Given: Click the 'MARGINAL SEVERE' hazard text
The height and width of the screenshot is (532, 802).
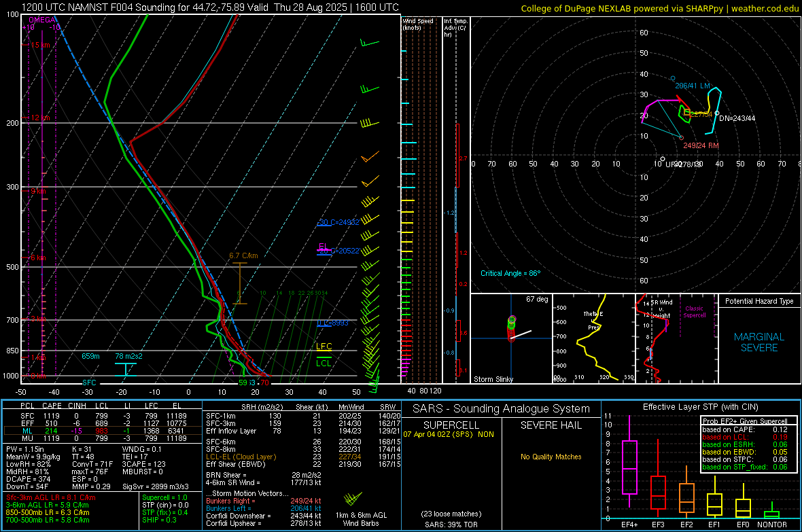Looking at the screenshot, I should [x=759, y=342].
